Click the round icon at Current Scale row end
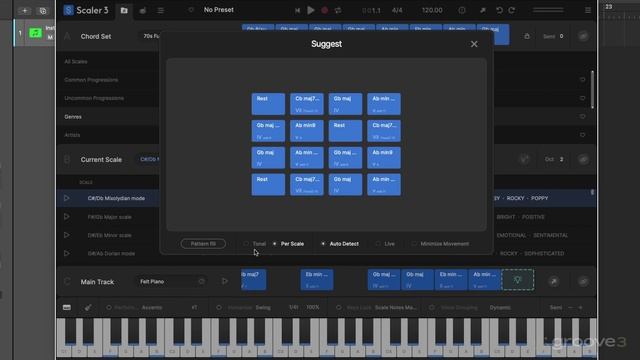This screenshot has width=640, height=360. 583,160
